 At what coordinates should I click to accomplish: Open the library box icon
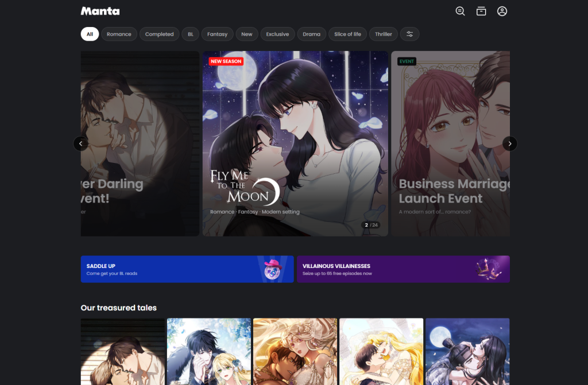pos(481,11)
